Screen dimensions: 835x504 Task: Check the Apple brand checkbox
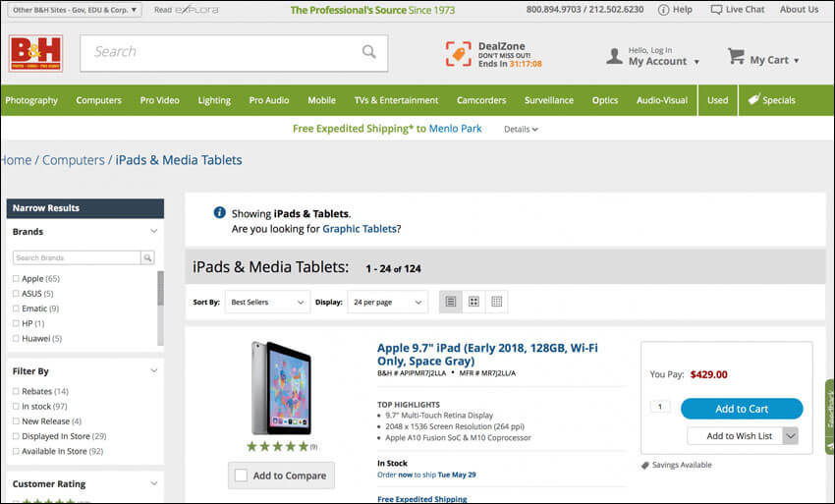(x=16, y=278)
